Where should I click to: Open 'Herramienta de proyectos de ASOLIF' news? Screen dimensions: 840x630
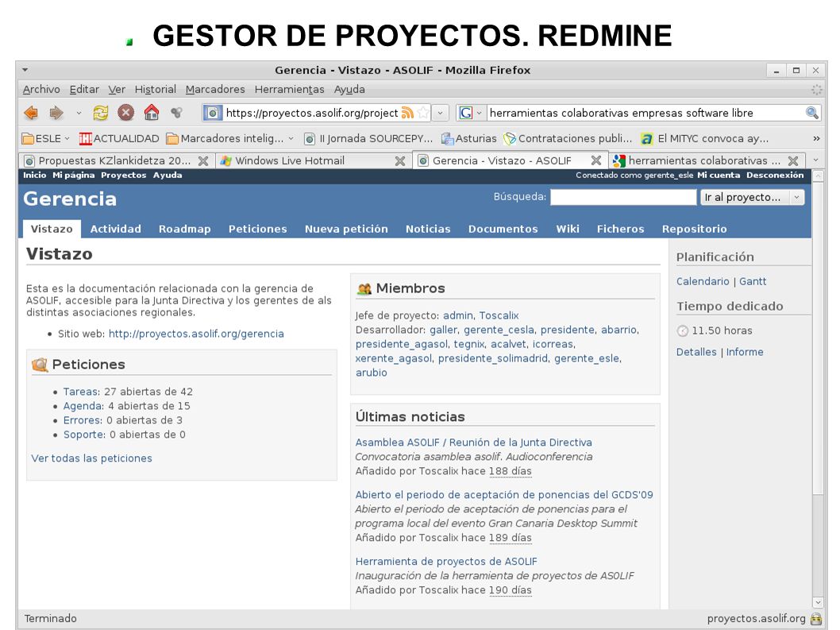pyautogui.click(x=446, y=562)
